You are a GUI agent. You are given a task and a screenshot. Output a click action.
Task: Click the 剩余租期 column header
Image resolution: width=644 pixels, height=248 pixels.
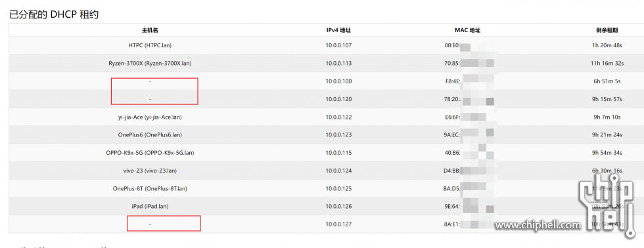pos(607,30)
